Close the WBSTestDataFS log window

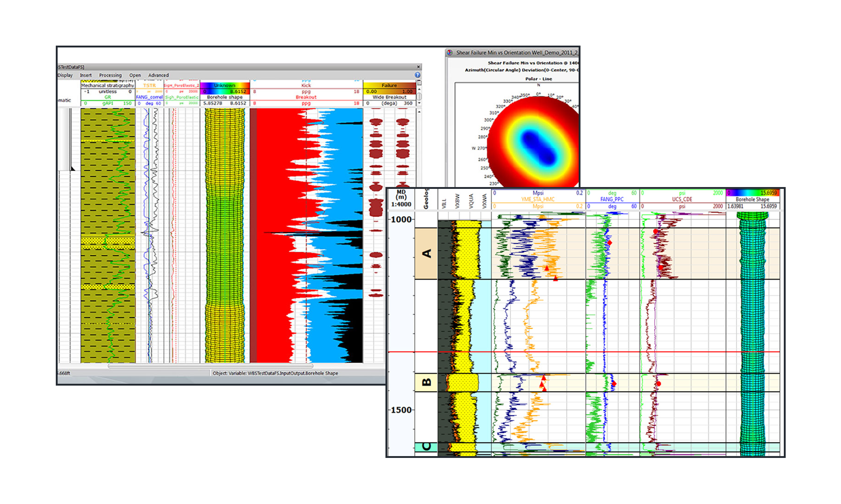[419, 67]
